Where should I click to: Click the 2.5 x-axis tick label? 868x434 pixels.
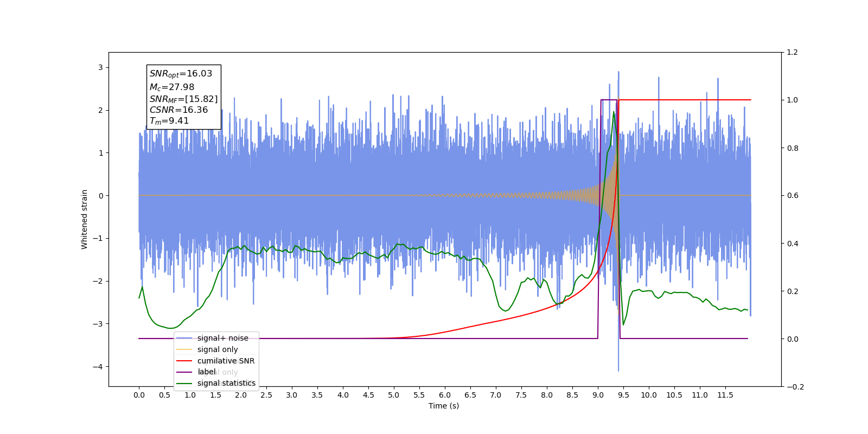click(266, 395)
